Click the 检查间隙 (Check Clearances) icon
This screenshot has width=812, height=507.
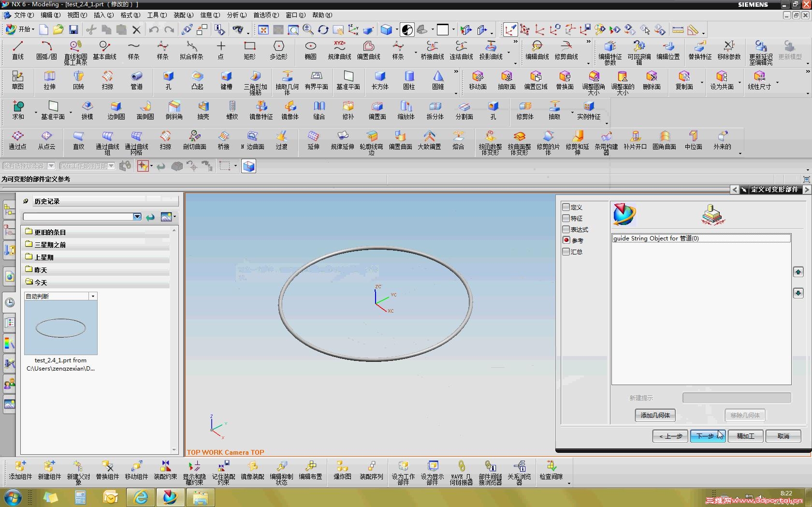pos(551,470)
